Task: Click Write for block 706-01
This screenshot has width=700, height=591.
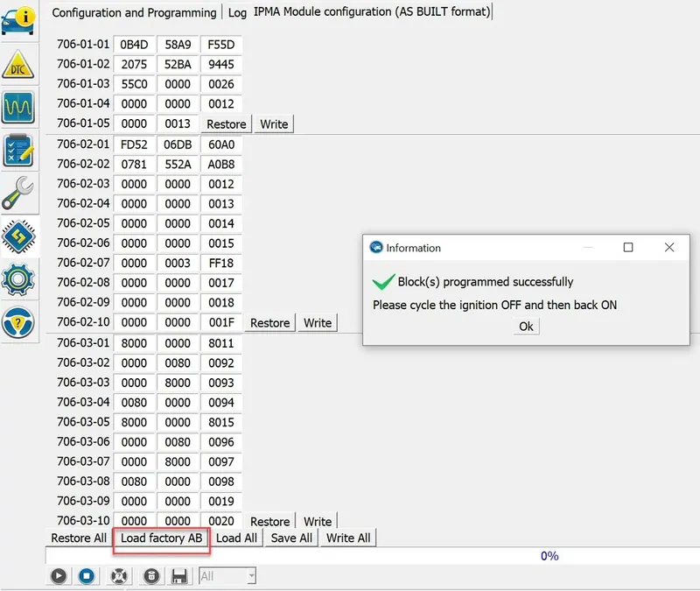Action: coord(274,124)
